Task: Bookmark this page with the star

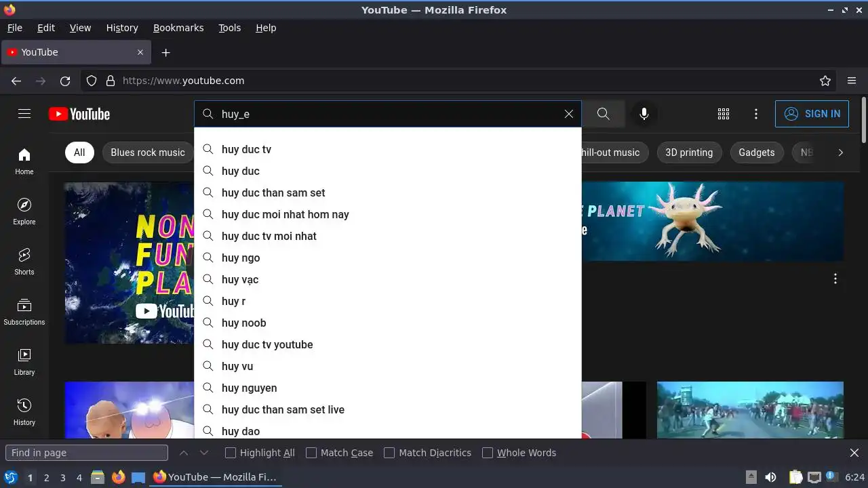Action: click(x=825, y=81)
